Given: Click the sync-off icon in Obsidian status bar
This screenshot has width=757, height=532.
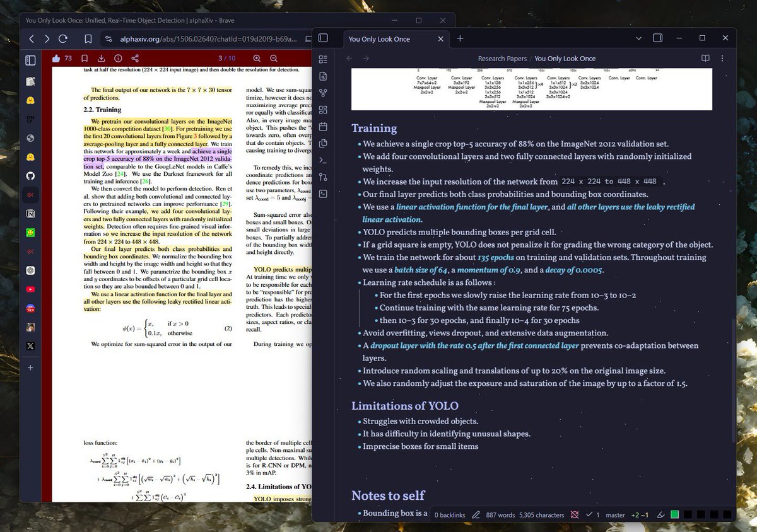Looking at the screenshot, I should [575, 515].
